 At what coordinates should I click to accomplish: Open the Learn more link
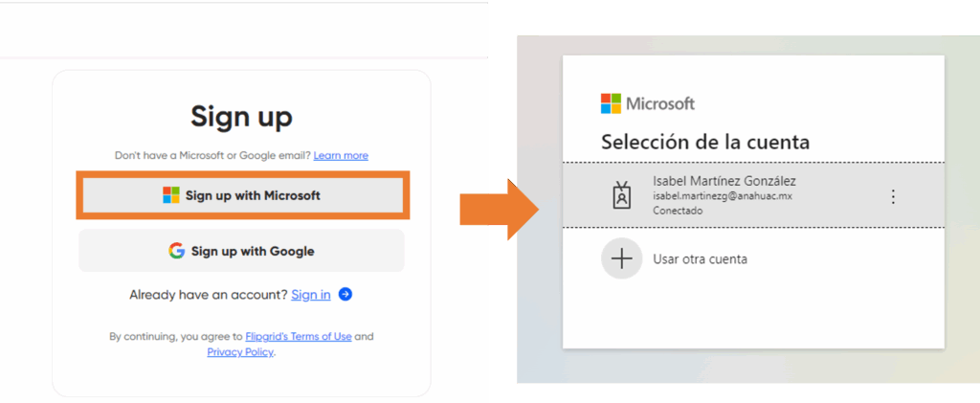[341, 155]
